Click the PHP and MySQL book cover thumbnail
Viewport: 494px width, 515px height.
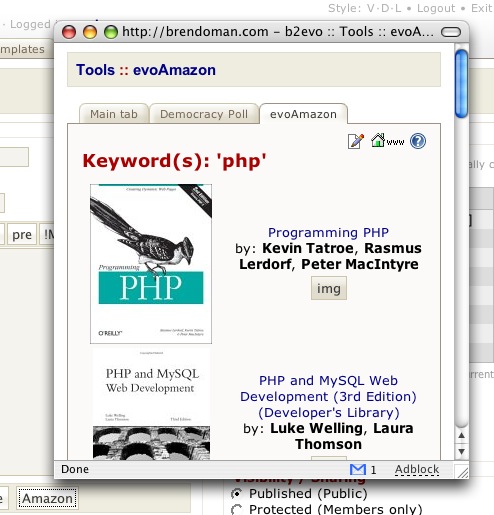(151, 403)
